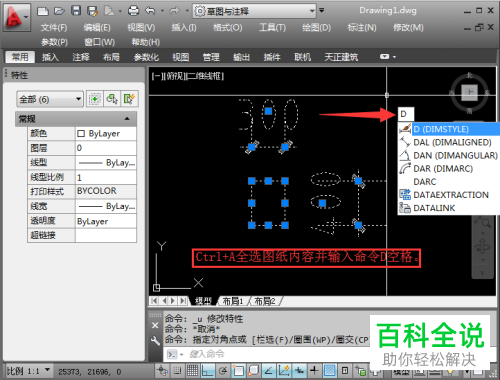Click the Print icon in quick access toolbar
Viewport: 500px width, 380px height.
point(133,11)
